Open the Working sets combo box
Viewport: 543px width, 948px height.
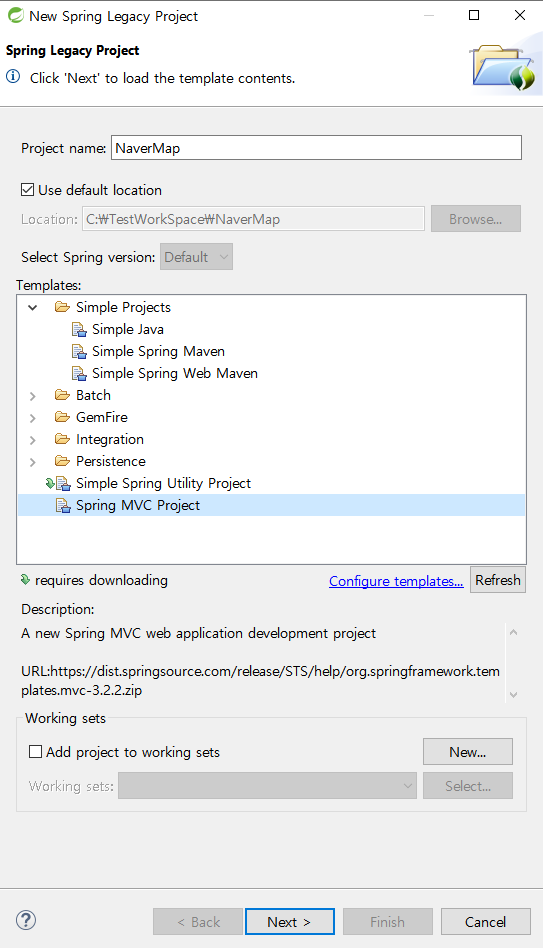coord(267,785)
